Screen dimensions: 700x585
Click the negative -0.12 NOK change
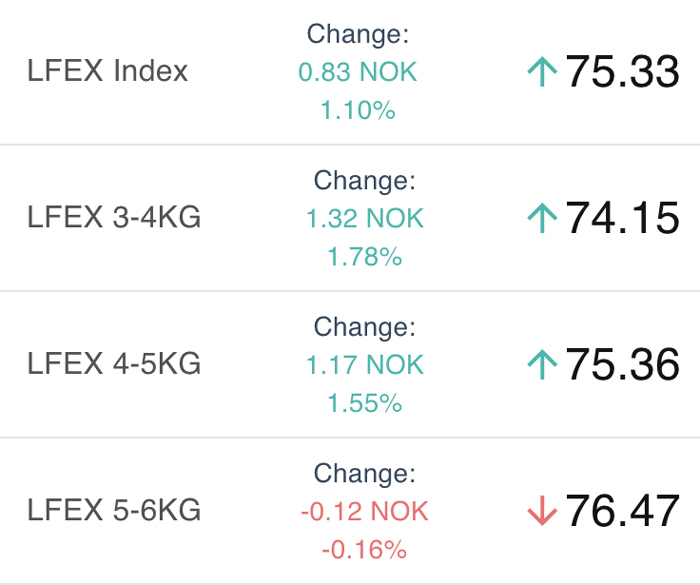tap(365, 511)
